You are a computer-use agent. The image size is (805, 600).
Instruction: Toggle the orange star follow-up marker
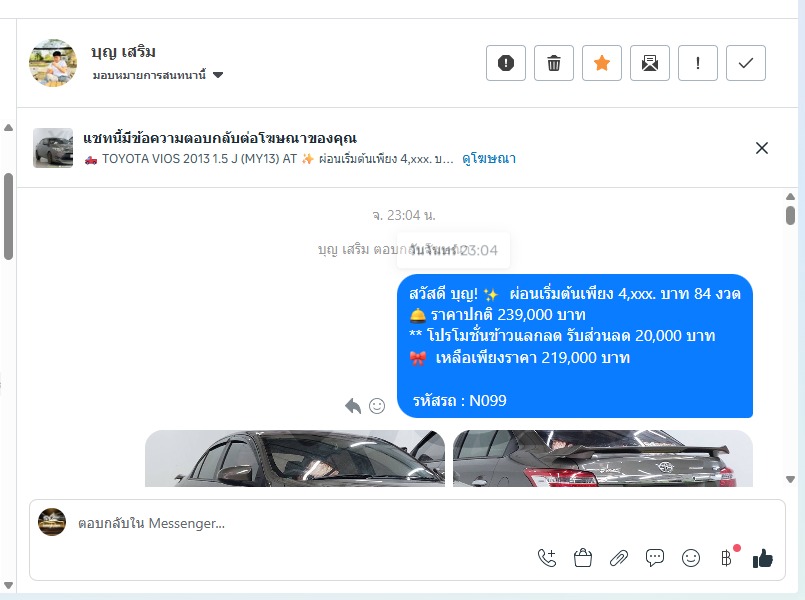[602, 63]
